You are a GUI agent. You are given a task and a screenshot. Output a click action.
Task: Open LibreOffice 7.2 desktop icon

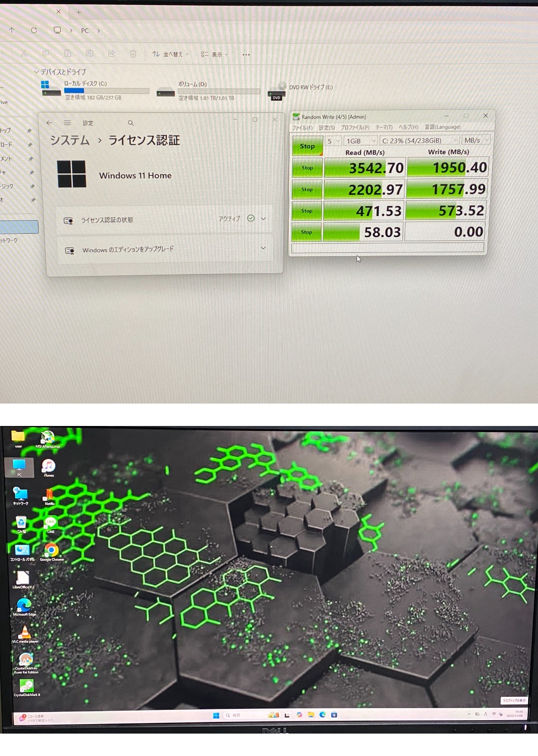point(23,578)
